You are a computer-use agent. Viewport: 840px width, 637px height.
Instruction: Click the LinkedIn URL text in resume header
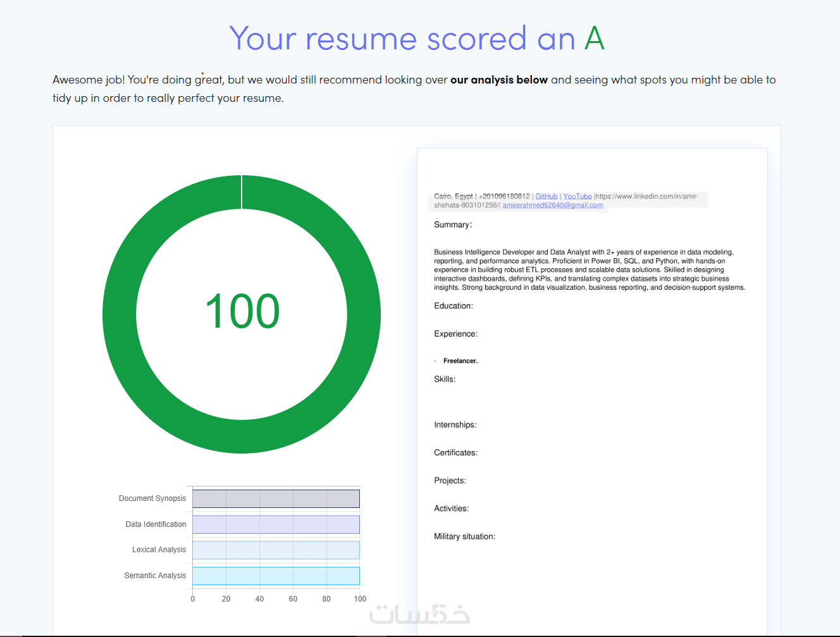[x=567, y=201]
